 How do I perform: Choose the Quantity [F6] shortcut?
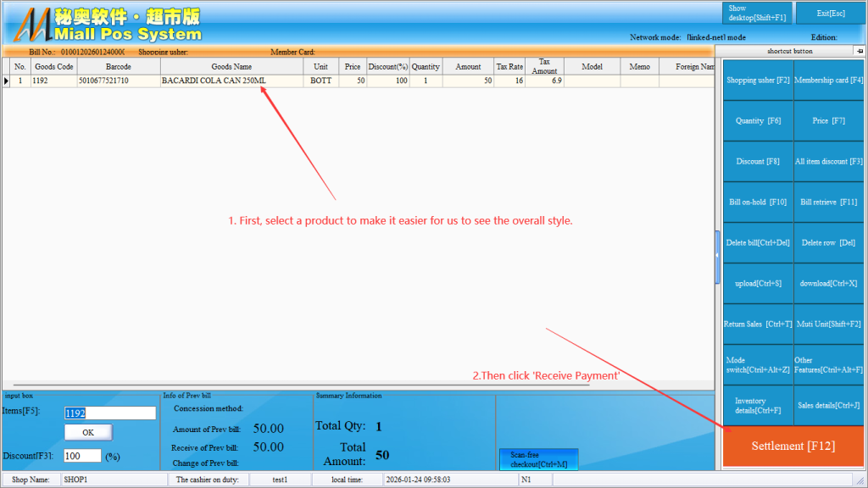click(758, 121)
